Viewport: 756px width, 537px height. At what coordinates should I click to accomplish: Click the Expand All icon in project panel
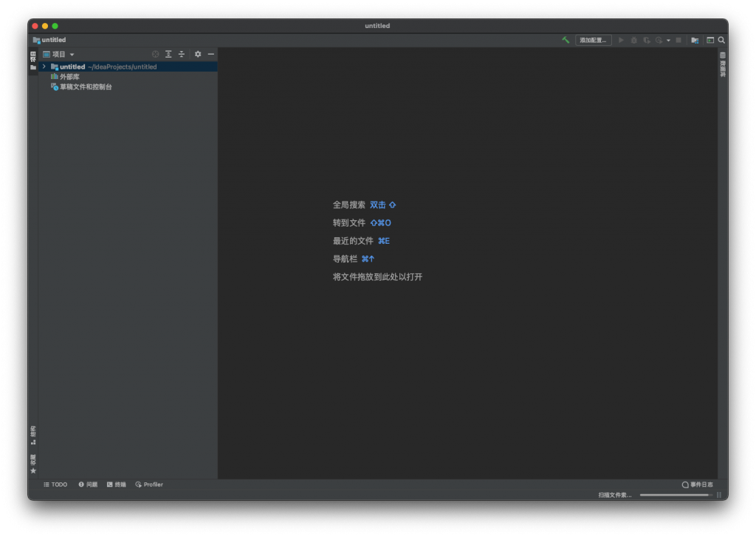tap(168, 54)
